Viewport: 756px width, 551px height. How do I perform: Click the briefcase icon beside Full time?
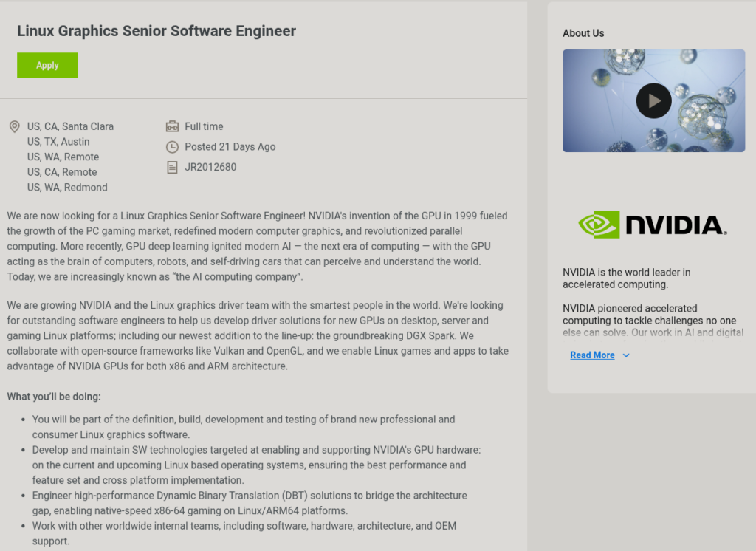(x=172, y=126)
